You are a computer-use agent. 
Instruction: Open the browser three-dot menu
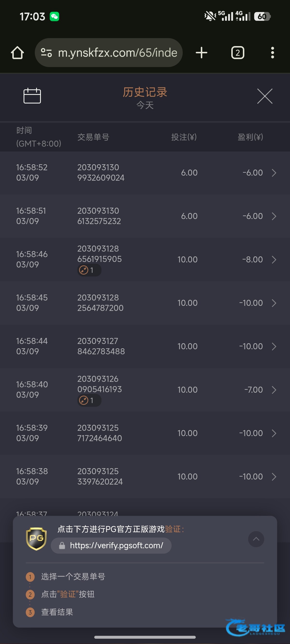coord(272,53)
